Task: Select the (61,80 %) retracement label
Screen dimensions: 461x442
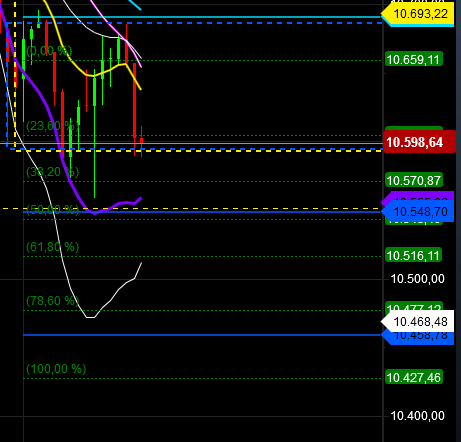Action: point(53,247)
